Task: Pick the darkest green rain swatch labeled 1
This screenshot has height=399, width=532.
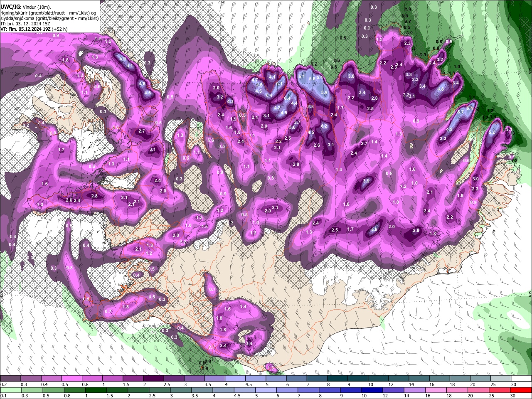Action: pyautogui.click(x=96, y=390)
